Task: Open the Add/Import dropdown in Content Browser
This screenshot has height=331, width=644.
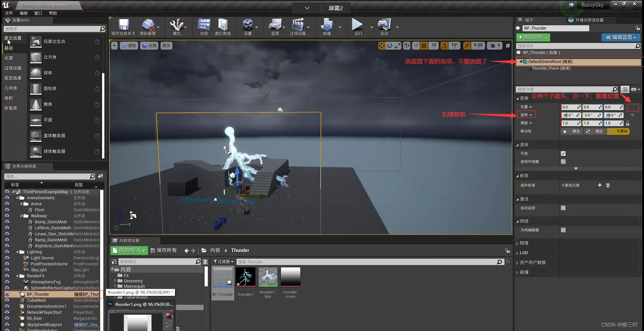Action: tap(129, 251)
